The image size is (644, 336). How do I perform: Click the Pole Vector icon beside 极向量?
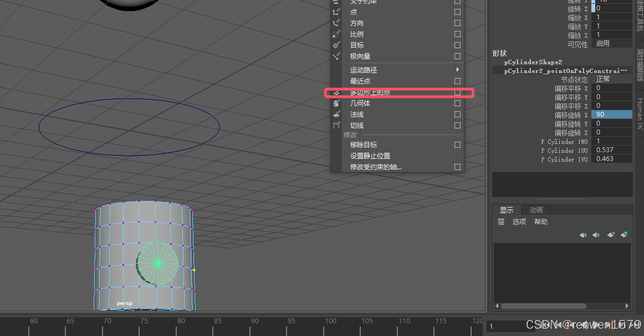[x=336, y=56]
